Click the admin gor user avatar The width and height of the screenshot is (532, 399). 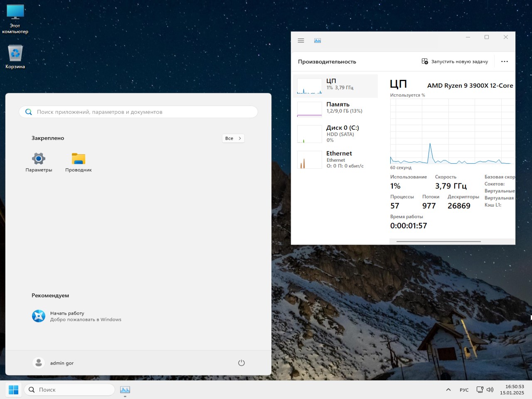coord(39,363)
